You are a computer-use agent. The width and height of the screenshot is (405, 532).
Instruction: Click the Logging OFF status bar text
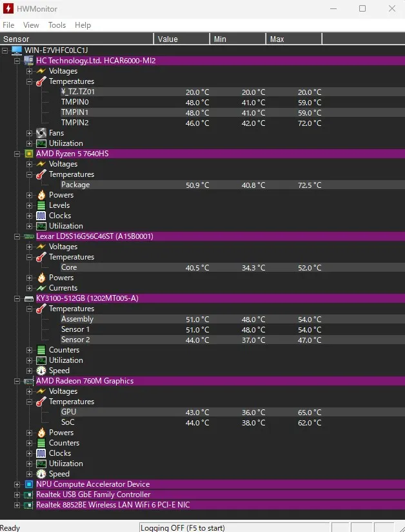(x=183, y=528)
